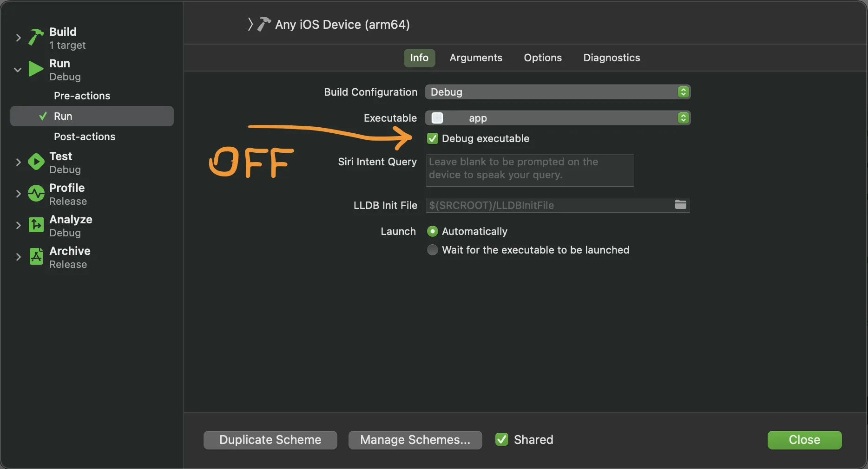Select Wait for the executable to be launched
Image resolution: width=868 pixels, height=469 pixels.
pyautogui.click(x=433, y=250)
